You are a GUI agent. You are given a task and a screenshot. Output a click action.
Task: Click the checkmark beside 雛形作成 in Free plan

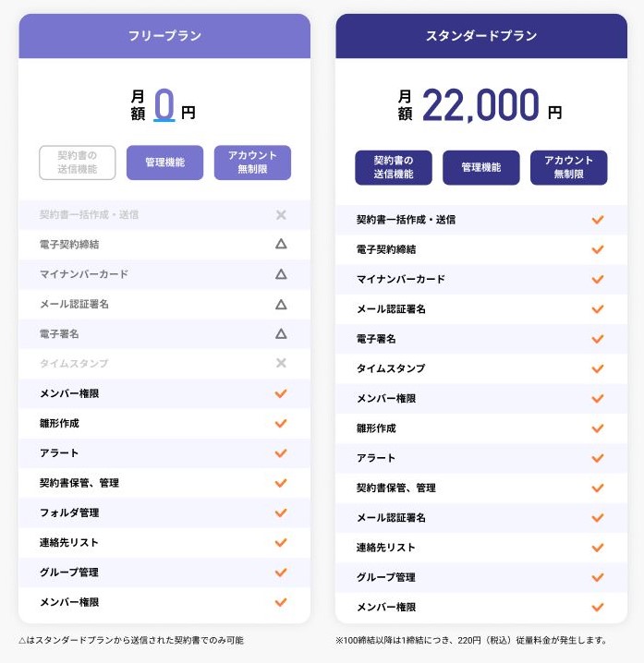pyautogui.click(x=281, y=423)
